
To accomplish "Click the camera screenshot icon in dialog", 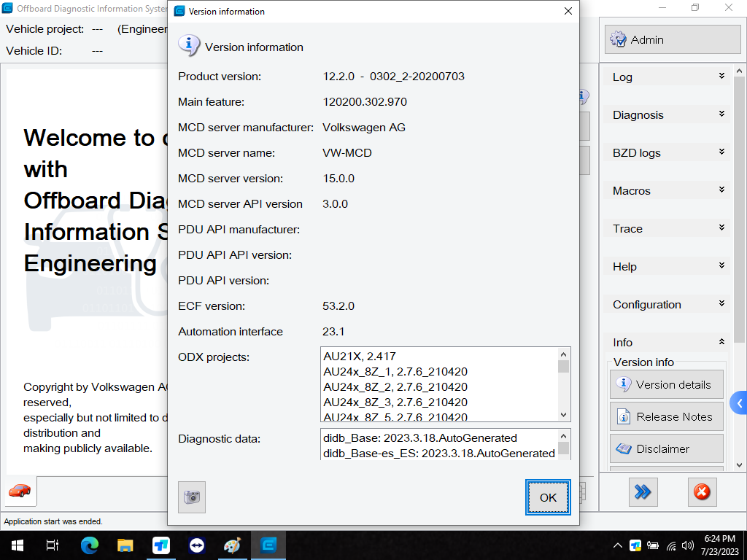I will 192,497.
